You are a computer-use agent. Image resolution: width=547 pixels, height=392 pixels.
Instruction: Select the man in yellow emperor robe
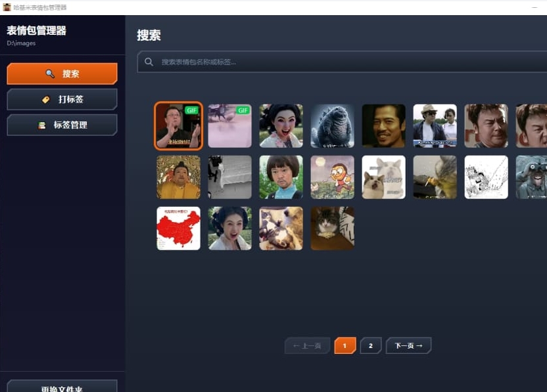click(x=178, y=177)
